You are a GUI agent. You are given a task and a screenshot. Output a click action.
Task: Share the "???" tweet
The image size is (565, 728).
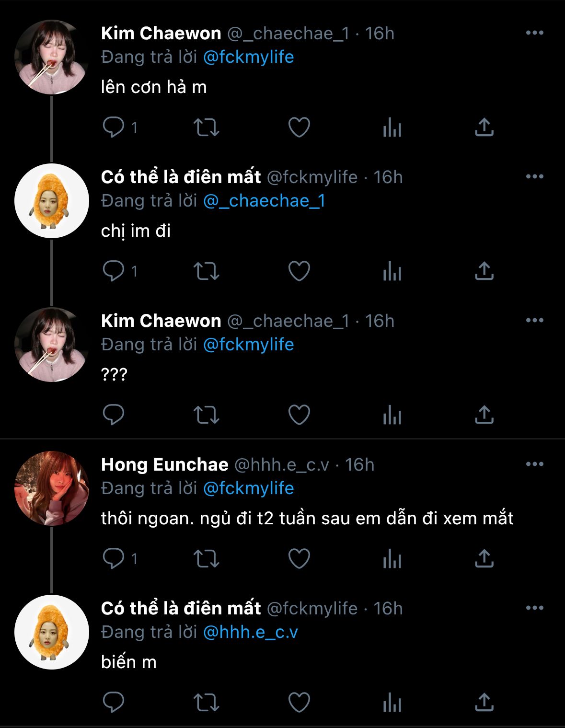point(484,415)
